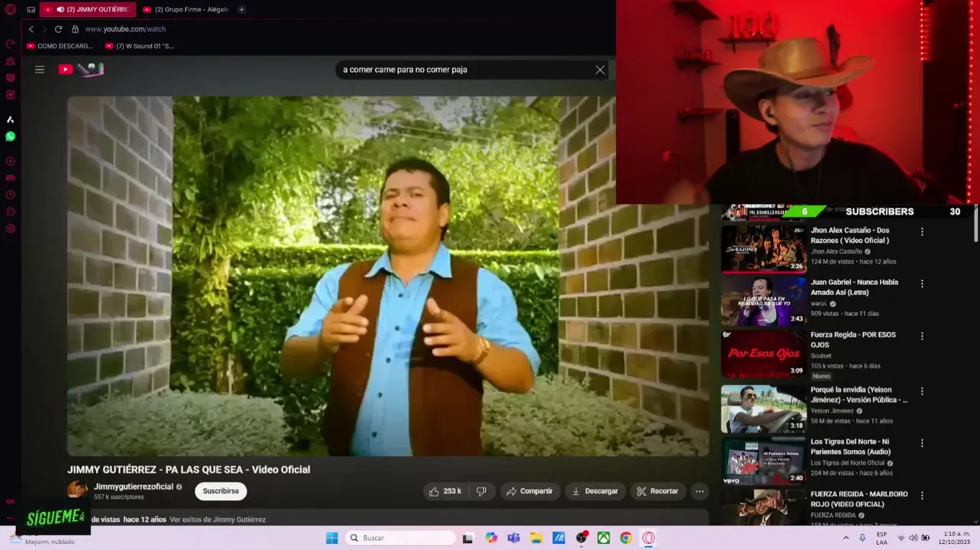Open ESP LAA keyboard language selector

[x=881, y=538]
